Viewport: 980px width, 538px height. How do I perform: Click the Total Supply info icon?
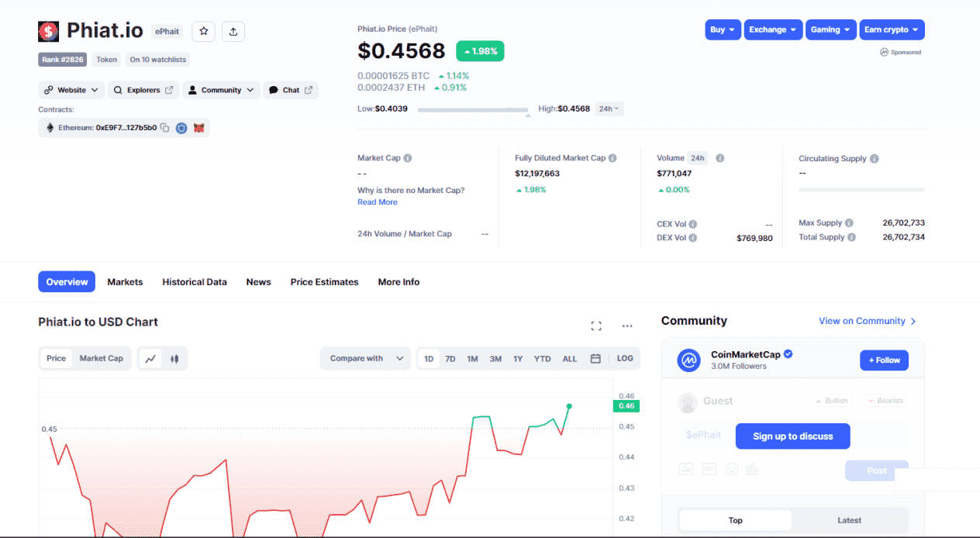[x=851, y=237]
